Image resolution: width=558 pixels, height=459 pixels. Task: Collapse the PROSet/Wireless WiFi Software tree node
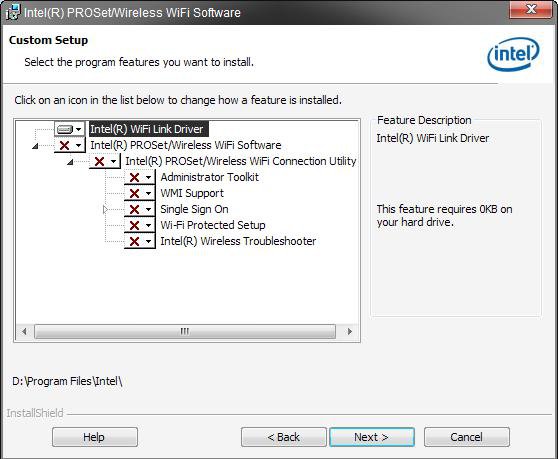pos(35,146)
